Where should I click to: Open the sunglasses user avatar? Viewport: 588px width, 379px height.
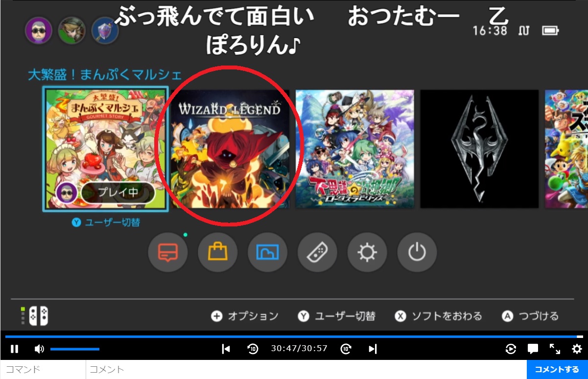(x=39, y=31)
